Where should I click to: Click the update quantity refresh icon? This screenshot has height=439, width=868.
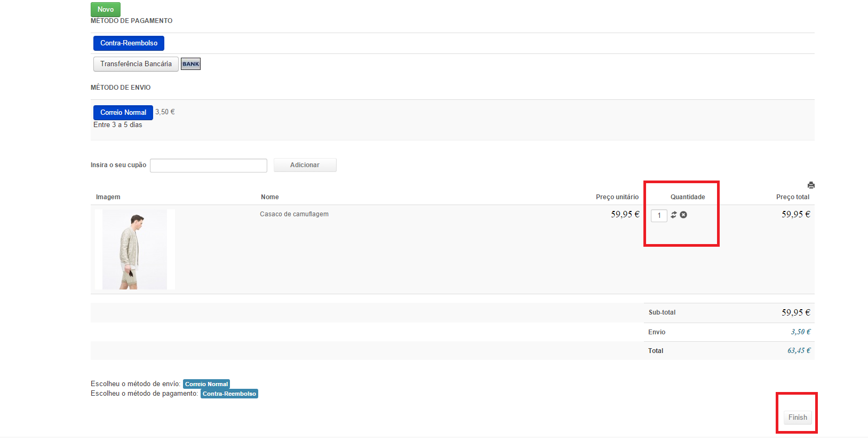pos(674,215)
